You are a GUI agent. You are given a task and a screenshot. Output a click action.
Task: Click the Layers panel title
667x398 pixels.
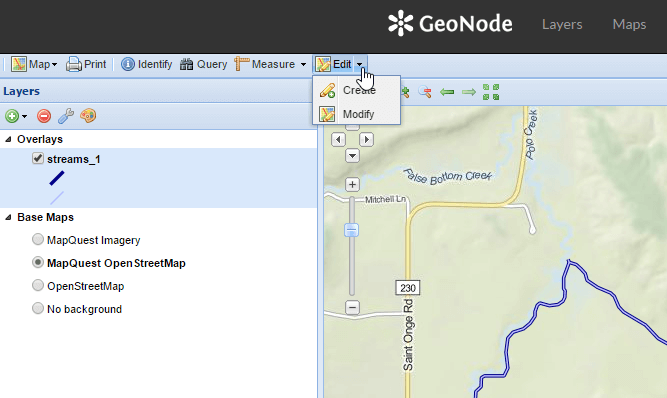coord(21,91)
